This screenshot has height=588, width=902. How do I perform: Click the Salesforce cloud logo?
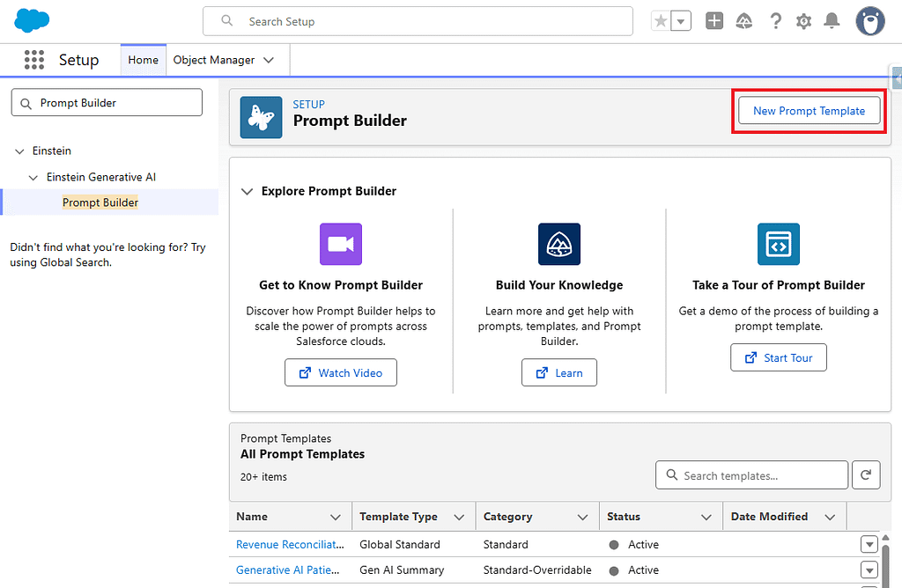[32, 21]
